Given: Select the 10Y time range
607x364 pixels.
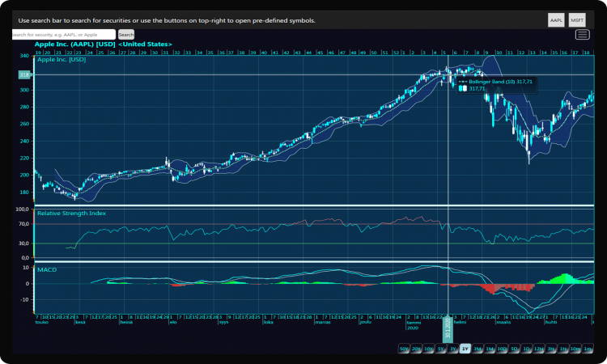Looking at the screenshot, I should tap(428, 349).
